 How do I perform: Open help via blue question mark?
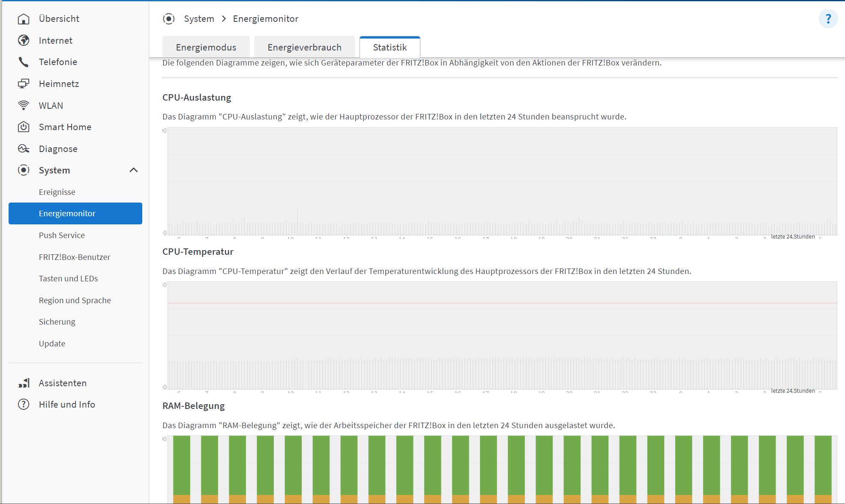828,19
